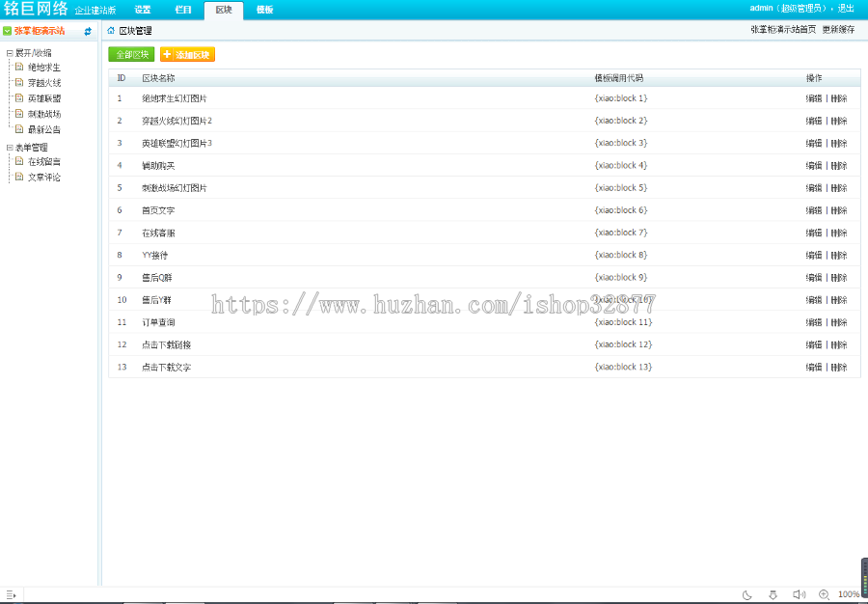Screen dimensions: 868x604
Task: Open 穿越火线 in the sidebar tree
Action: pos(44,83)
